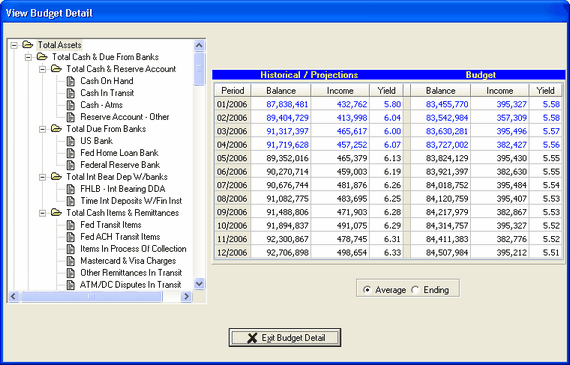
Task: Click the 06/2006 period row label
Action: point(232,172)
